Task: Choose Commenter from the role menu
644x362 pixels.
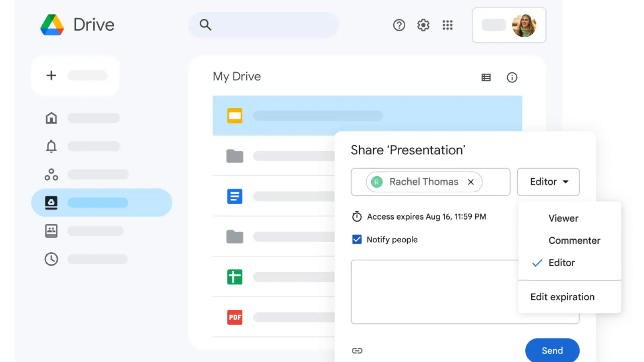Action: pyautogui.click(x=574, y=241)
